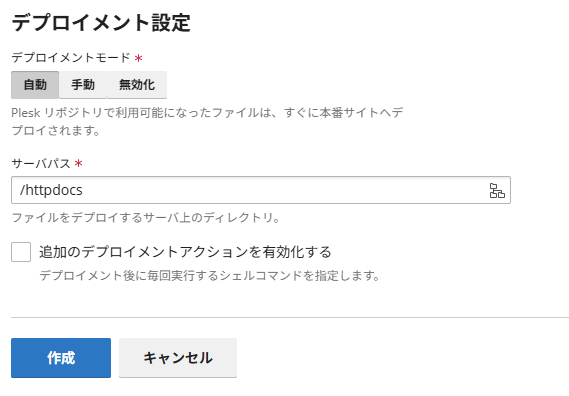Select 自動 deployment mode
This screenshot has height=396, width=569.
coord(35,85)
